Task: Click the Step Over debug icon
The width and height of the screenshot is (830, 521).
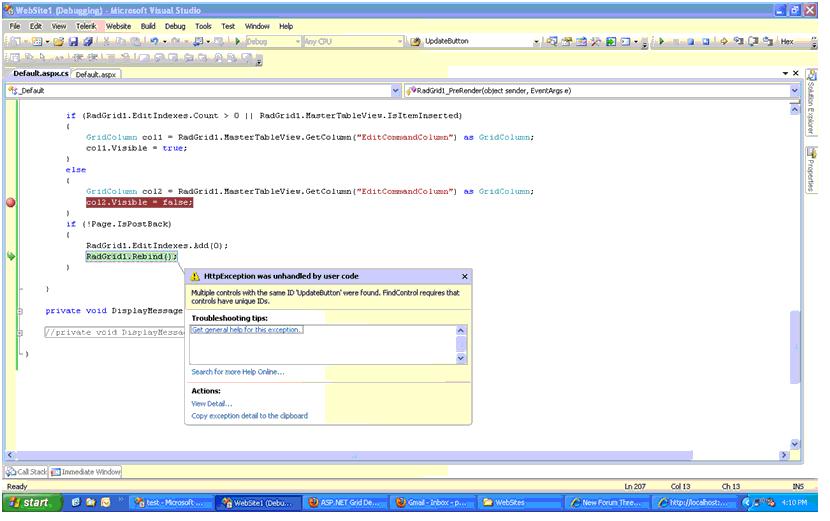Action: pos(753,41)
